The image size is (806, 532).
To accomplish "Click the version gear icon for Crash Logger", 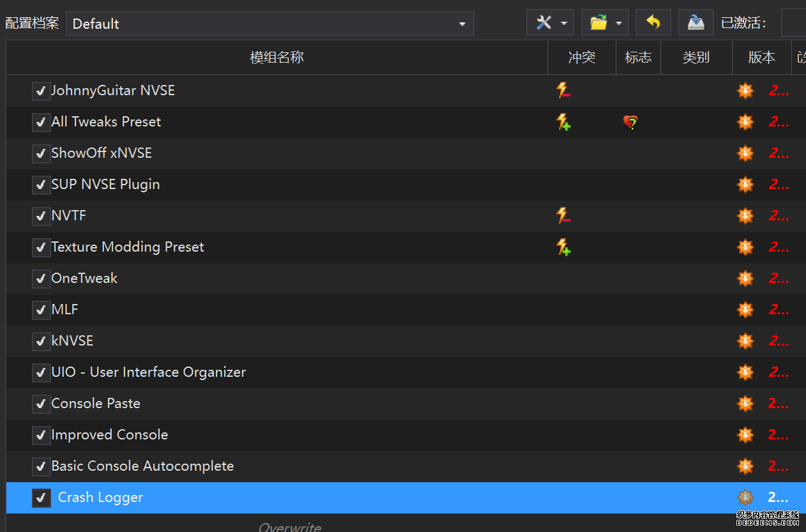I will tap(745, 498).
